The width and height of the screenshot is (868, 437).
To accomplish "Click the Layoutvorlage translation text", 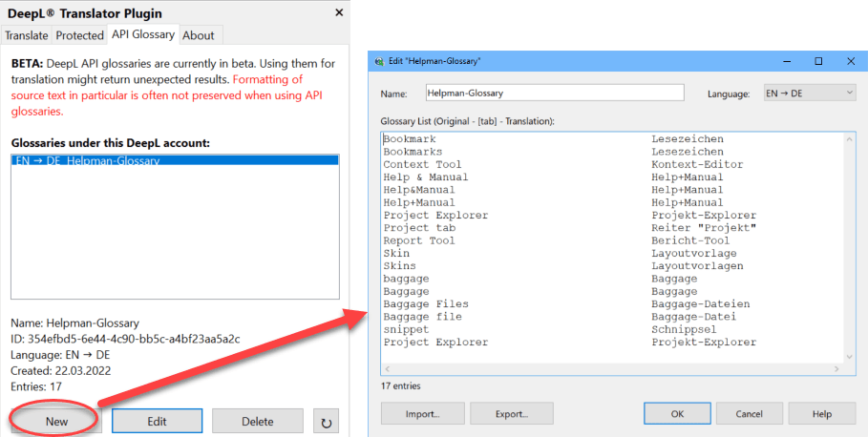I will [694, 254].
